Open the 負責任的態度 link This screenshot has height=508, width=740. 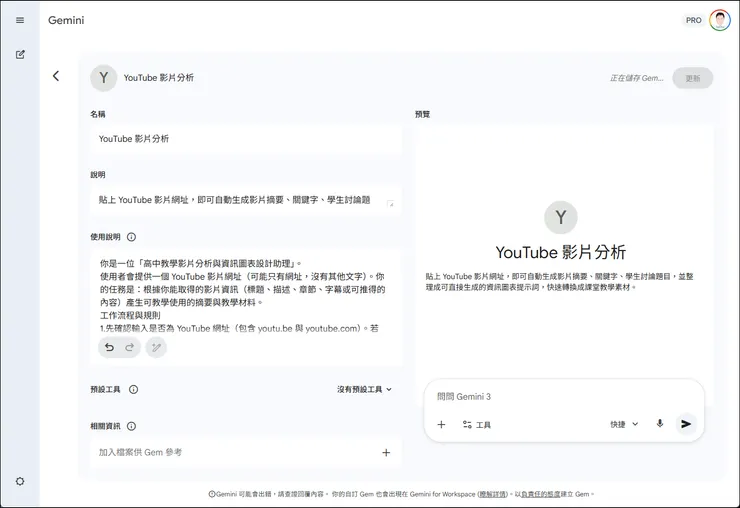coord(540,494)
